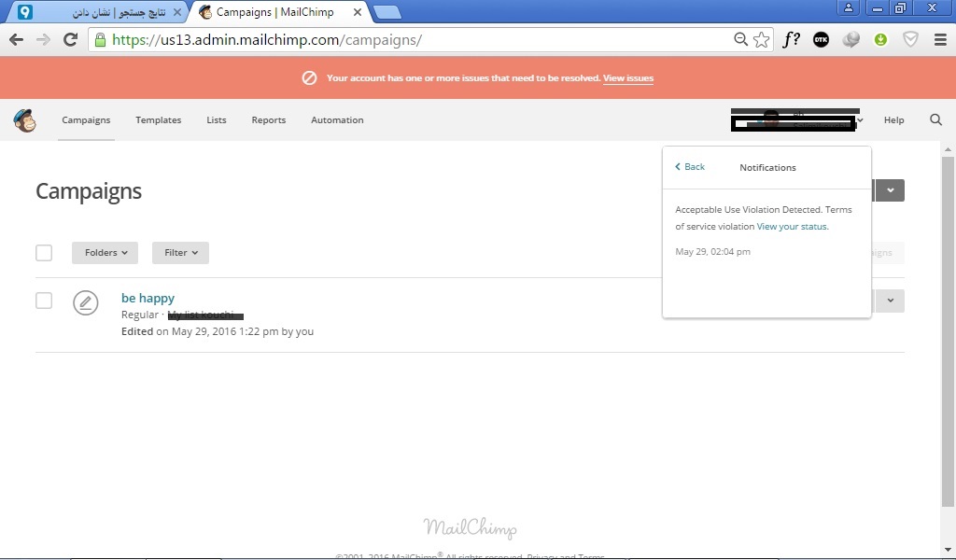Go to the Templates menu item
The image size is (956, 560).
(x=158, y=120)
